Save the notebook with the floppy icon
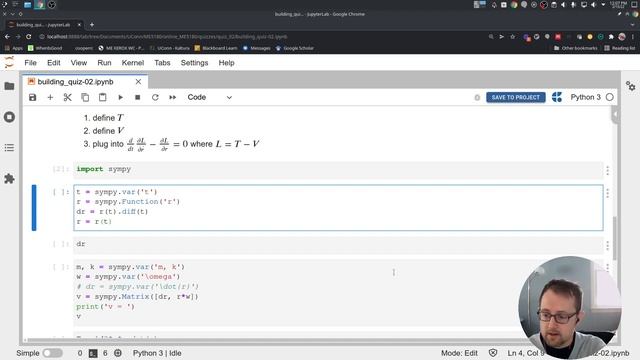Image resolution: width=640 pixels, height=360 pixels. 33,98
